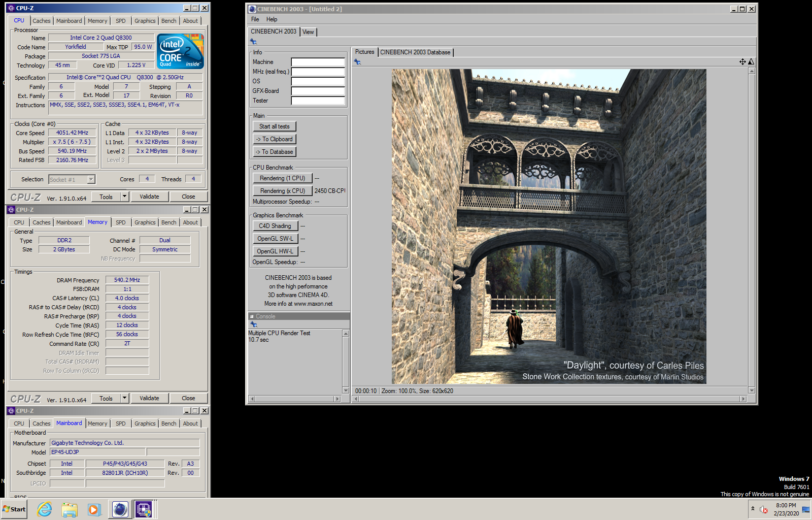Click the Intel Core 2 Quad logo in CPU-Z

click(180, 51)
